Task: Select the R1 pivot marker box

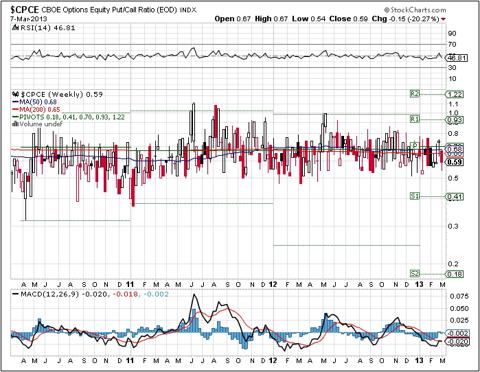Action: (415, 119)
